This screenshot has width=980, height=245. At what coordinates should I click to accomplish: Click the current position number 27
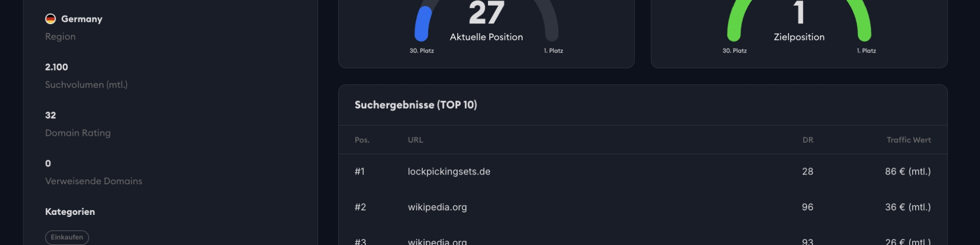point(486,13)
